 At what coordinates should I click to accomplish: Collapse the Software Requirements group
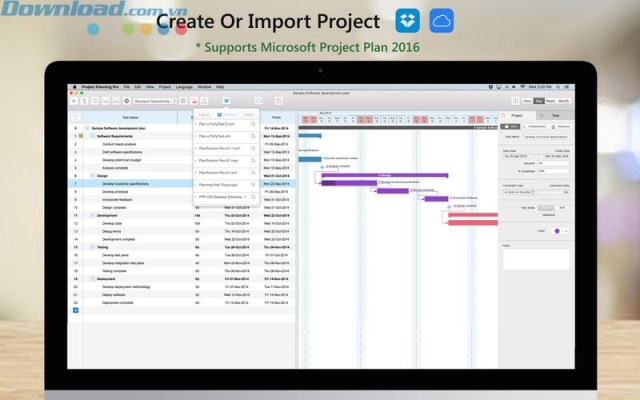(93, 135)
